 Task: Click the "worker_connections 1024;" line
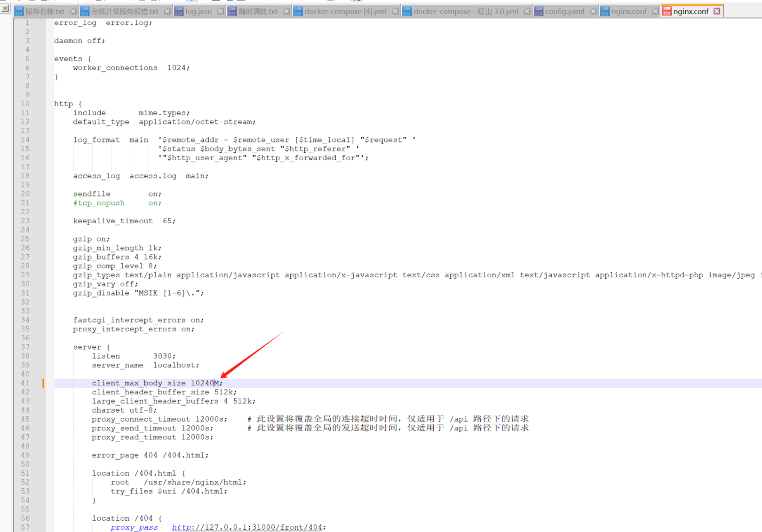[131, 68]
